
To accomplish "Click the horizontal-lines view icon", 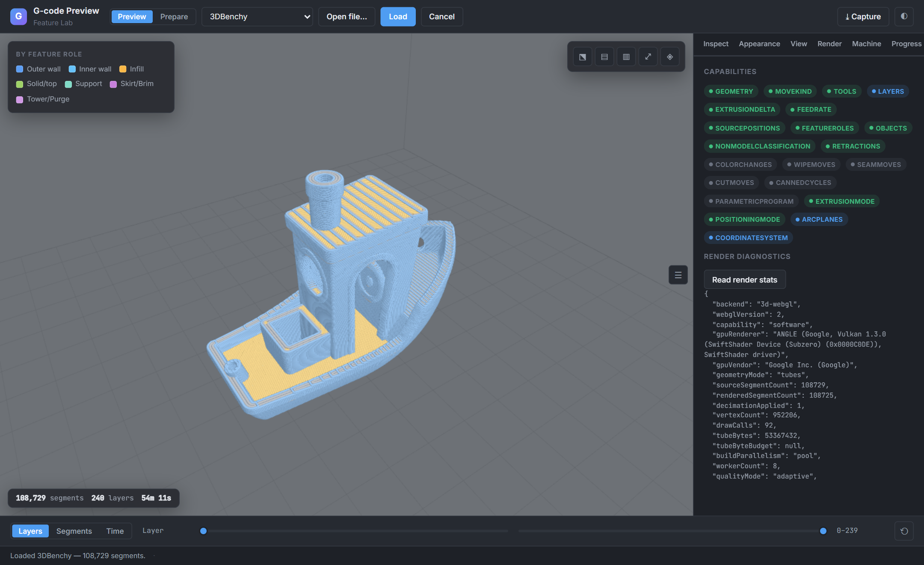I will tap(604, 57).
